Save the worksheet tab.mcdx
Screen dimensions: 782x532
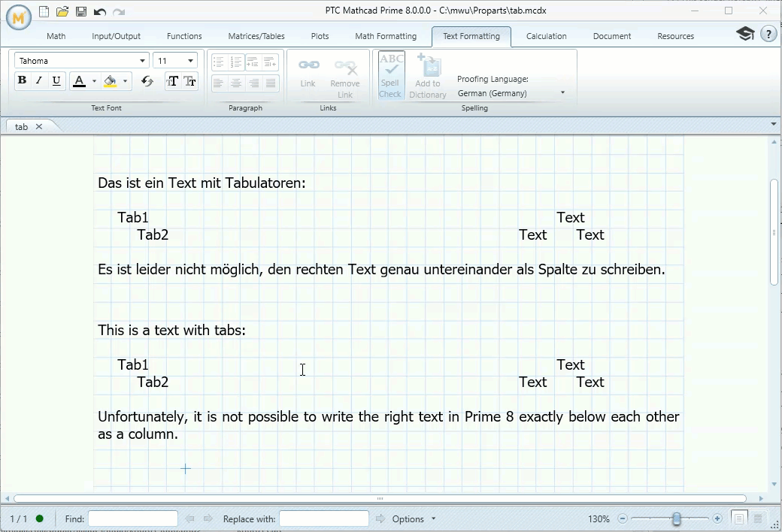click(80, 11)
